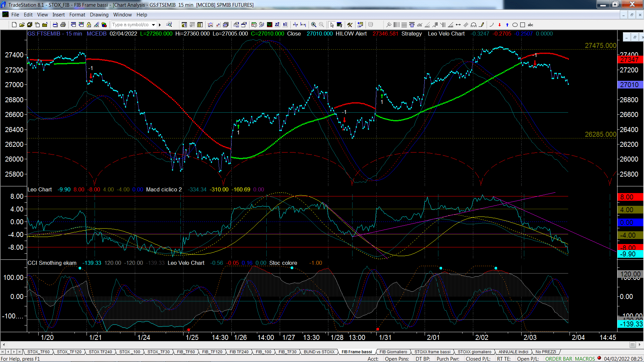Select the pencil draw line tool
The image size is (644, 362).
coord(482,25)
